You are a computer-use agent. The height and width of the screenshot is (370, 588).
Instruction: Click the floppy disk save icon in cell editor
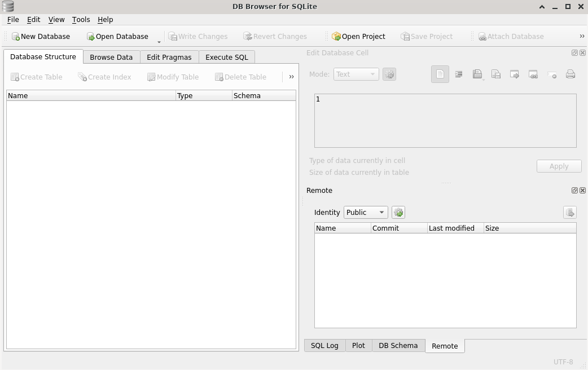tap(496, 74)
